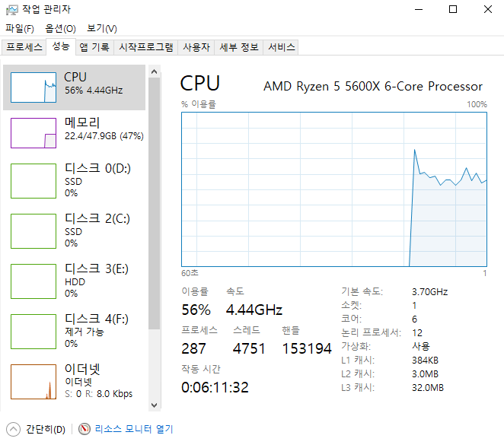Open 리소스 모니터 열기 link
The height and width of the screenshot is (448, 504).
tap(134, 429)
